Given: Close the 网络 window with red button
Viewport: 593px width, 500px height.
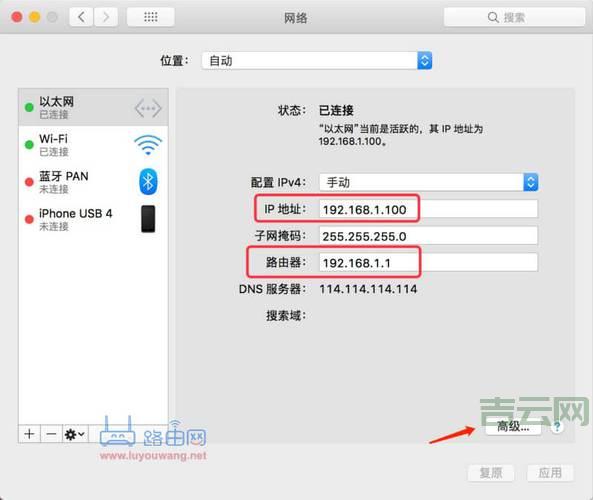Looking at the screenshot, I should [17, 17].
